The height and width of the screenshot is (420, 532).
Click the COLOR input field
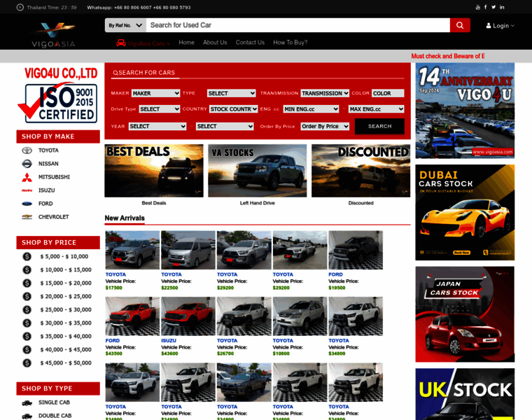tap(388, 93)
